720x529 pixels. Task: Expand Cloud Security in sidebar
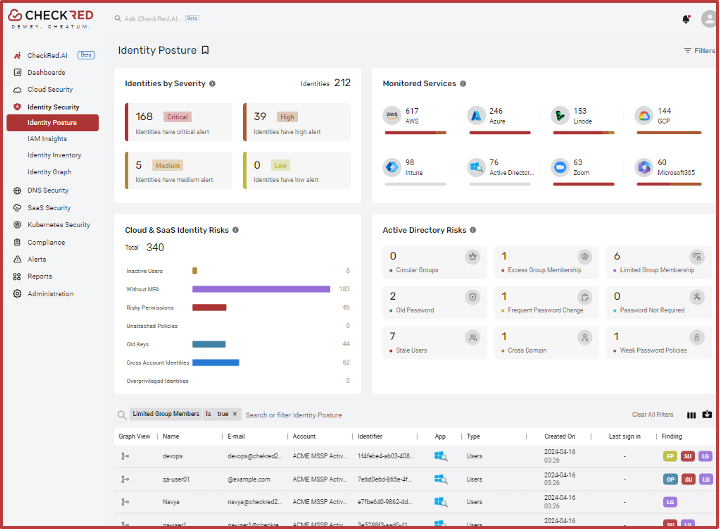pyautogui.click(x=50, y=89)
